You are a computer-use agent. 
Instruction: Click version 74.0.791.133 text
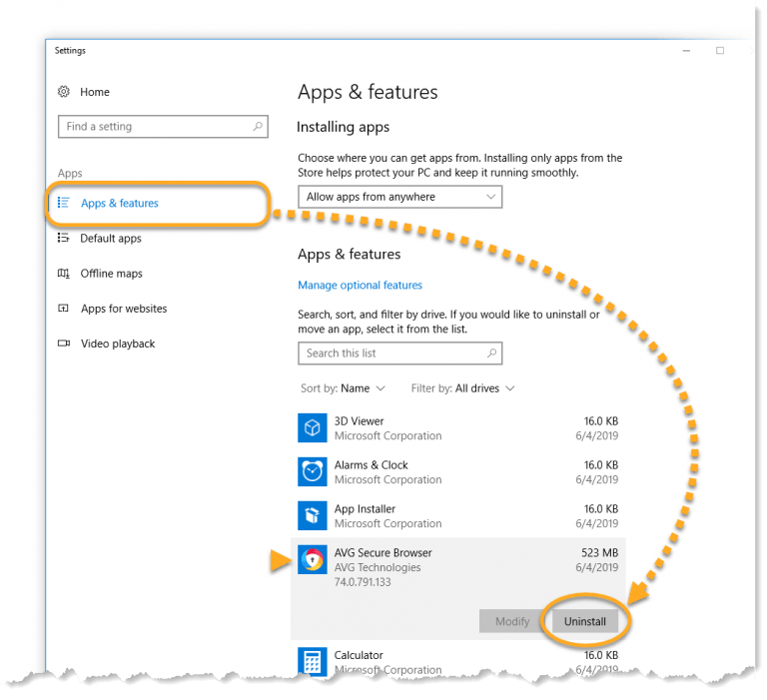tap(363, 582)
